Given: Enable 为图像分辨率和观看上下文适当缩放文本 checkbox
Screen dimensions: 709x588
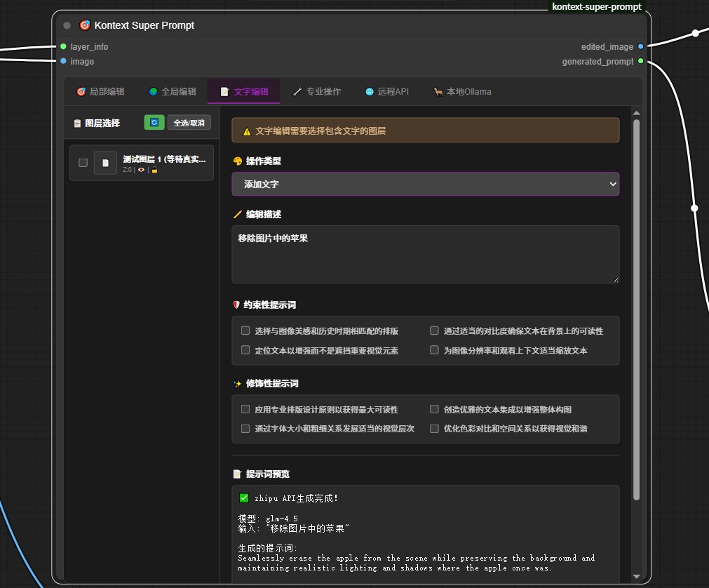Looking at the screenshot, I should click(x=435, y=350).
